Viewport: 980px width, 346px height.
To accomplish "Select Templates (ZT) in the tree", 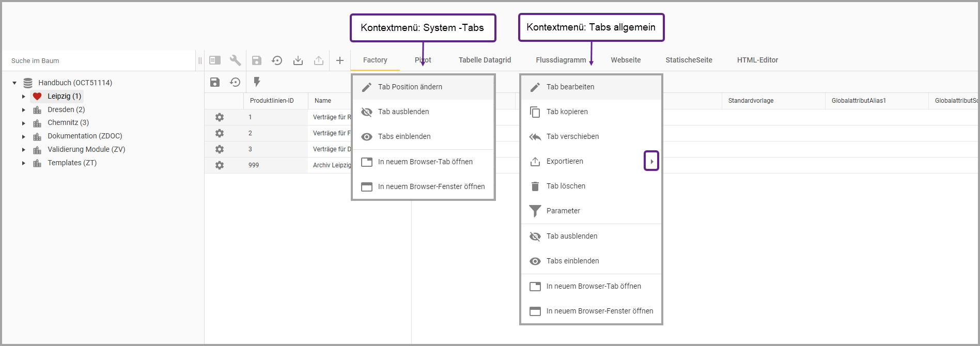I will [x=72, y=163].
